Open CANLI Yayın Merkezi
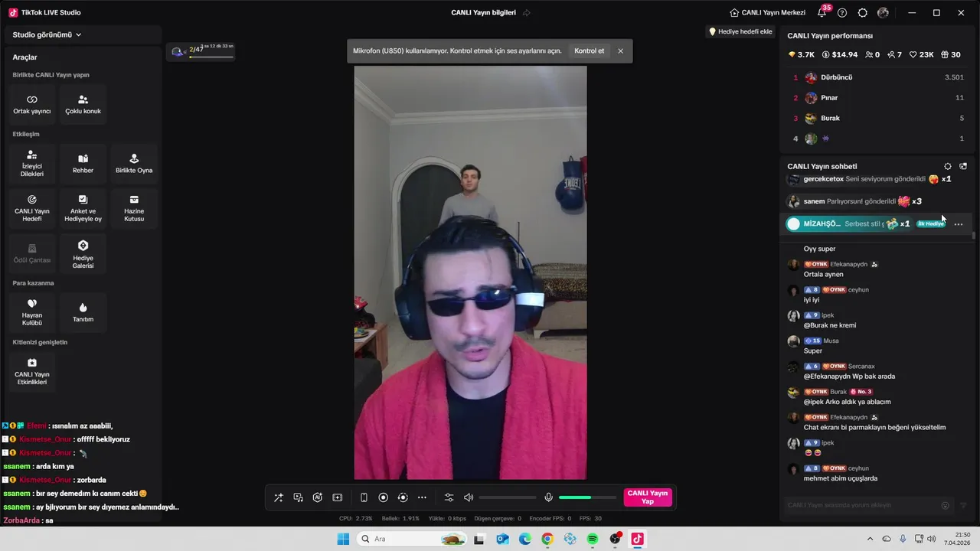 click(768, 13)
